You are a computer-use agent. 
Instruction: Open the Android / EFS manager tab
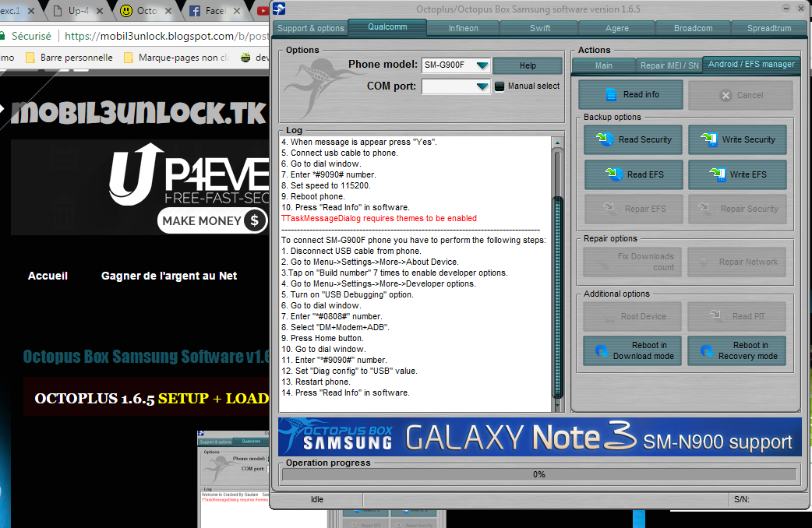[x=751, y=64]
